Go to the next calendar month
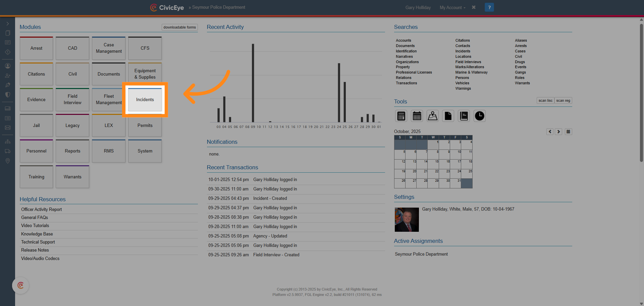 (x=558, y=132)
